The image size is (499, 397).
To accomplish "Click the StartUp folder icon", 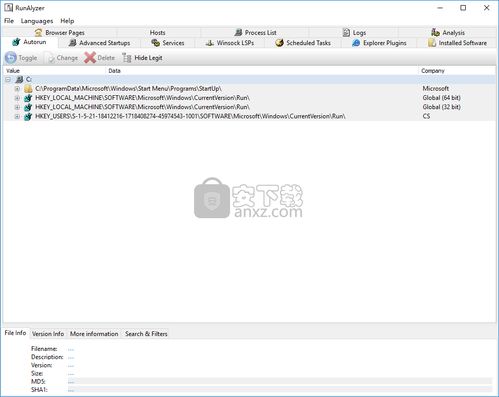I will (28, 89).
